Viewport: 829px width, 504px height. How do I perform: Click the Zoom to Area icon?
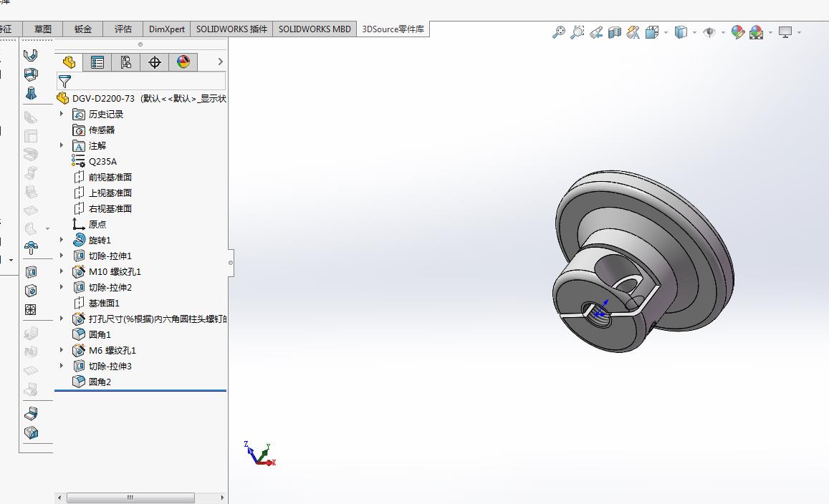pos(578,32)
